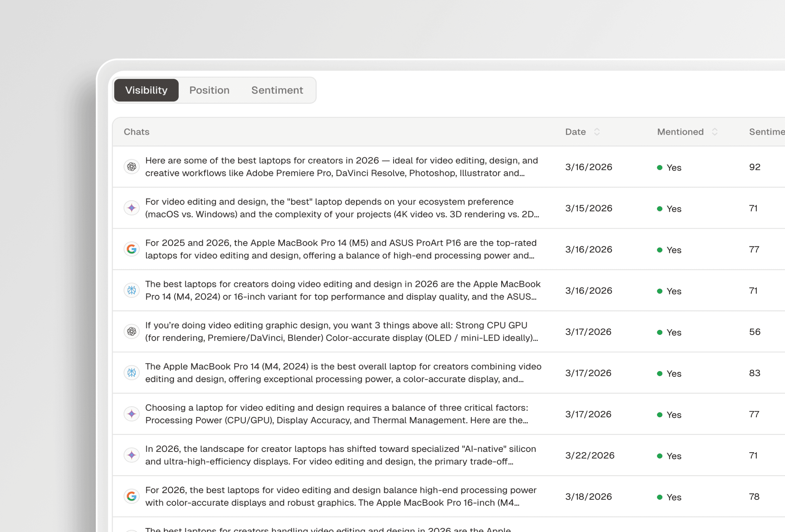Select the ChatGPT icon on the 3/17/2026 CPU GPU chat
The height and width of the screenshot is (532, 785).
click(x=132, y=332)
